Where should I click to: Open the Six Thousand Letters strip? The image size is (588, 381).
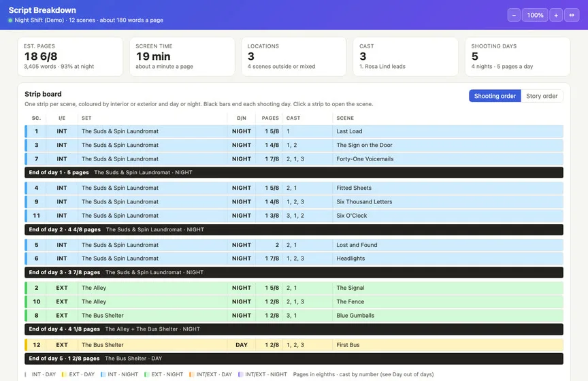tap(294, 202)
